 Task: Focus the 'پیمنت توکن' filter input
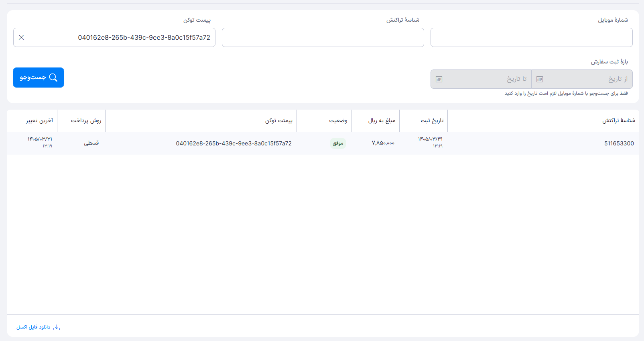coord(114,37)
